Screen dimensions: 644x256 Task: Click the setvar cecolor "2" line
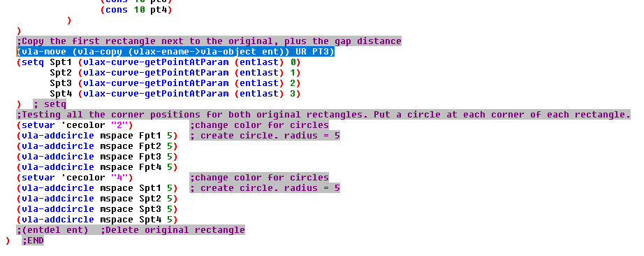[x=75, y=125]
